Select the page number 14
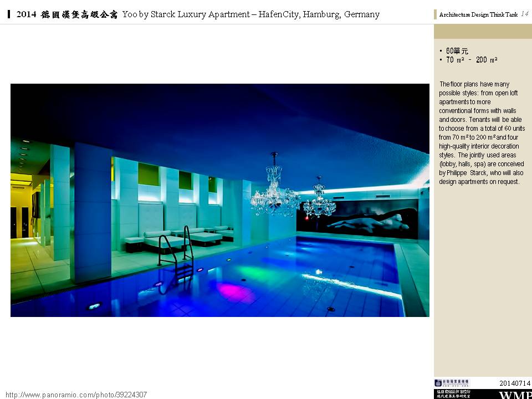This screenshot has height=399, width=532. click(524, 14)
